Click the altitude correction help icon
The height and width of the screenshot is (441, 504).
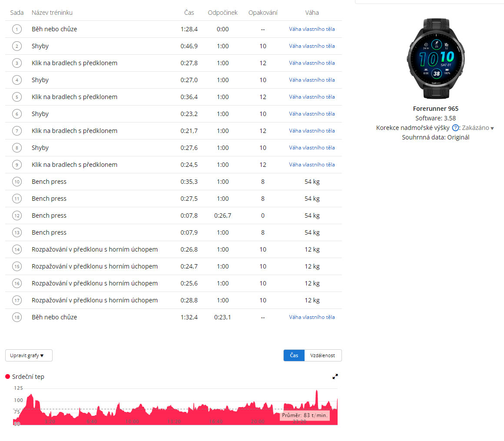coord(455,128)
